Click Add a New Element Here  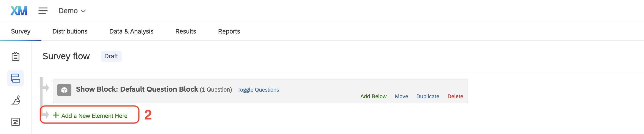(94, 116)
